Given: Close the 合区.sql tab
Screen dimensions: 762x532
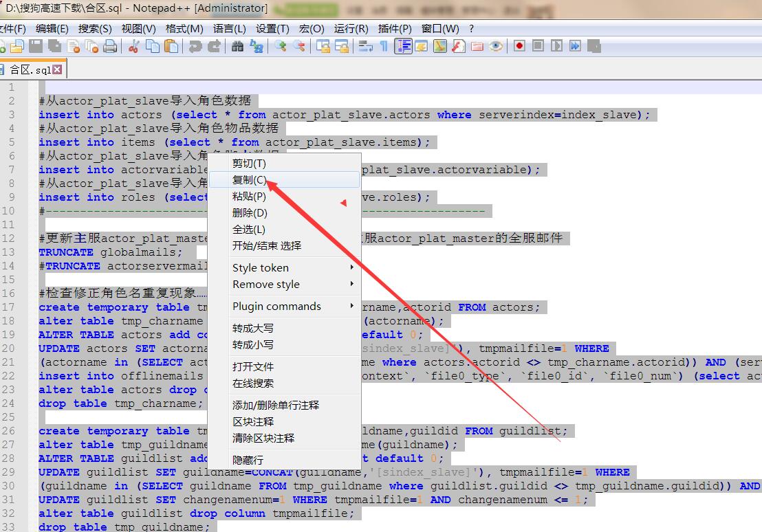Looking at the screenshot, I should coord(57,69).
